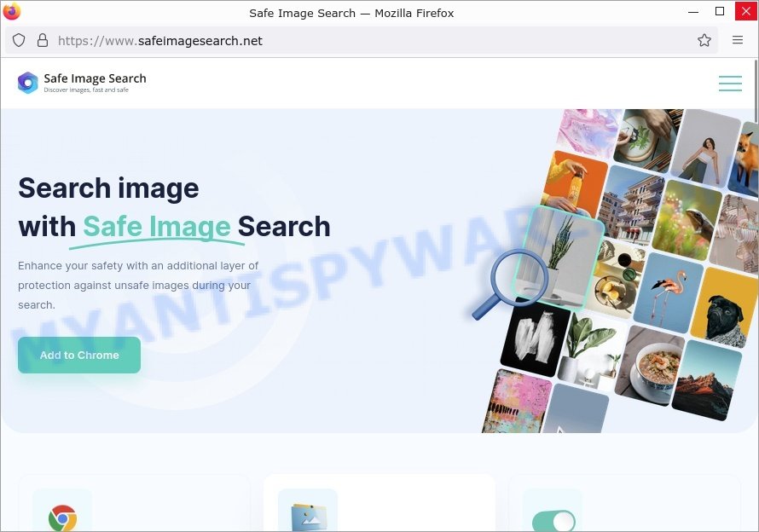Open the apartment building thumbnail
Screen dimensions: 759x532
(x=631, y=205)
